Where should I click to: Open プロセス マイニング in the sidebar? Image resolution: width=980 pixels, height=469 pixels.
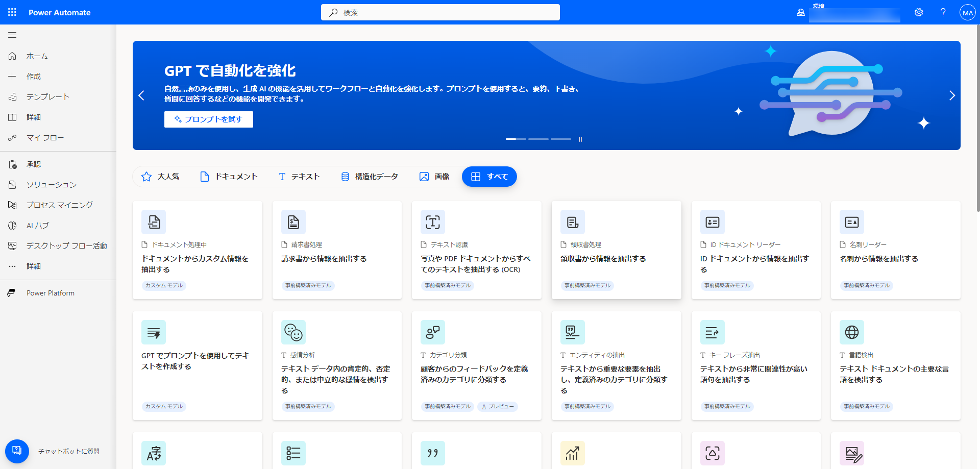click(58, 205)
